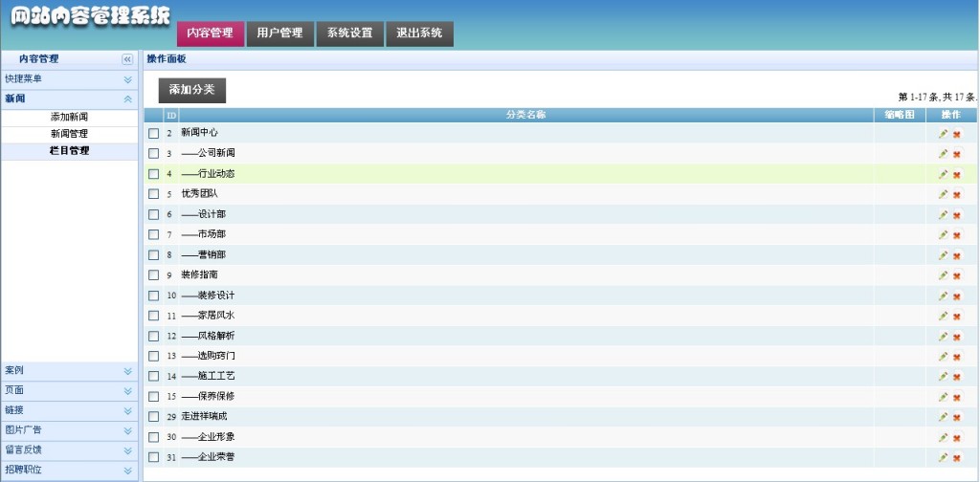Click the delete icon for 施工工艺 row
The image size is (980, 482).
click(957, 377)
